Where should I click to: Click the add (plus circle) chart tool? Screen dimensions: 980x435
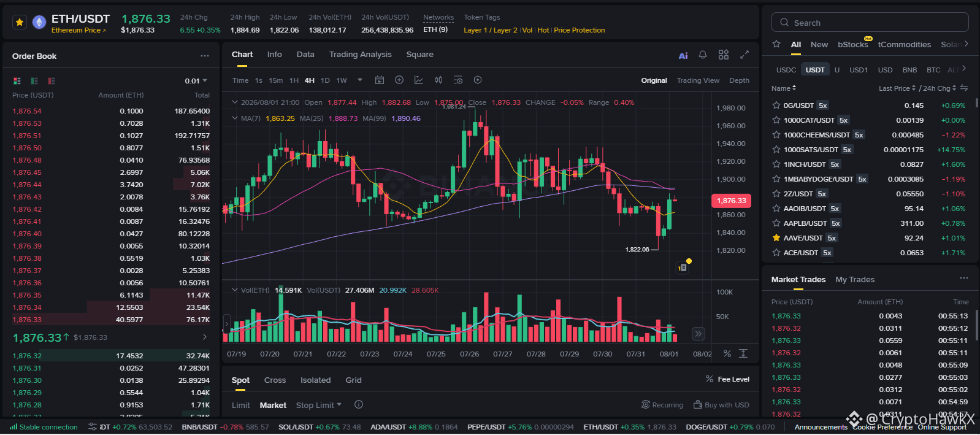[399, 80]
